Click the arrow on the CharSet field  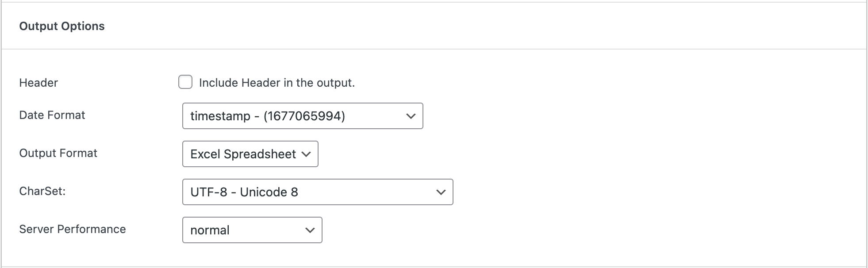(x=440, y=191)
